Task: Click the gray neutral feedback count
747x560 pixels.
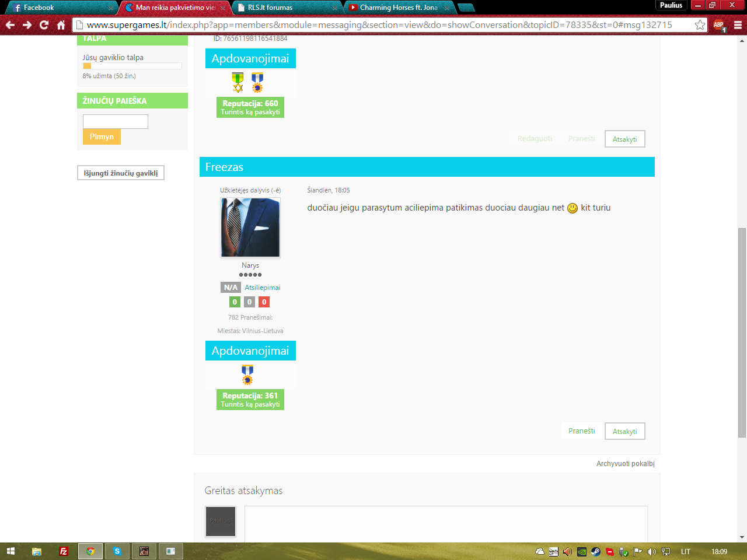Action: tap(249, 302)
